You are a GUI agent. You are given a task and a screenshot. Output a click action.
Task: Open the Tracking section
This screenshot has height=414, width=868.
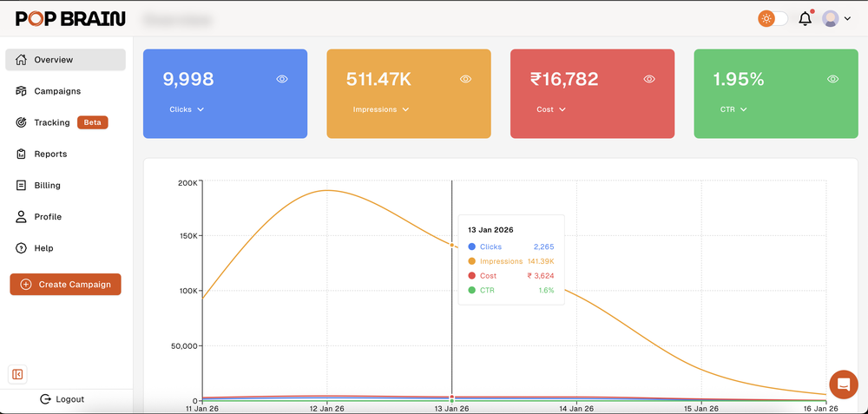[x=52, y=122]
